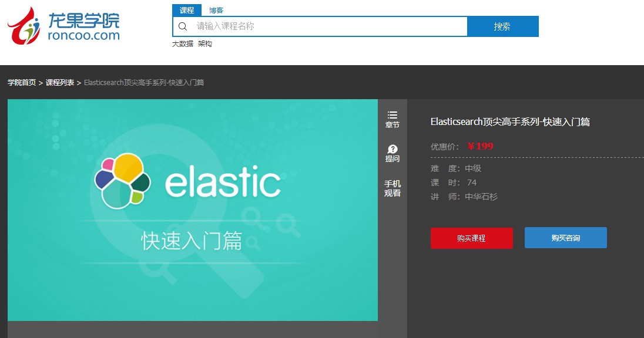
Task: Switch to the 博客 search tab
Action: click(x=216, y=10)
